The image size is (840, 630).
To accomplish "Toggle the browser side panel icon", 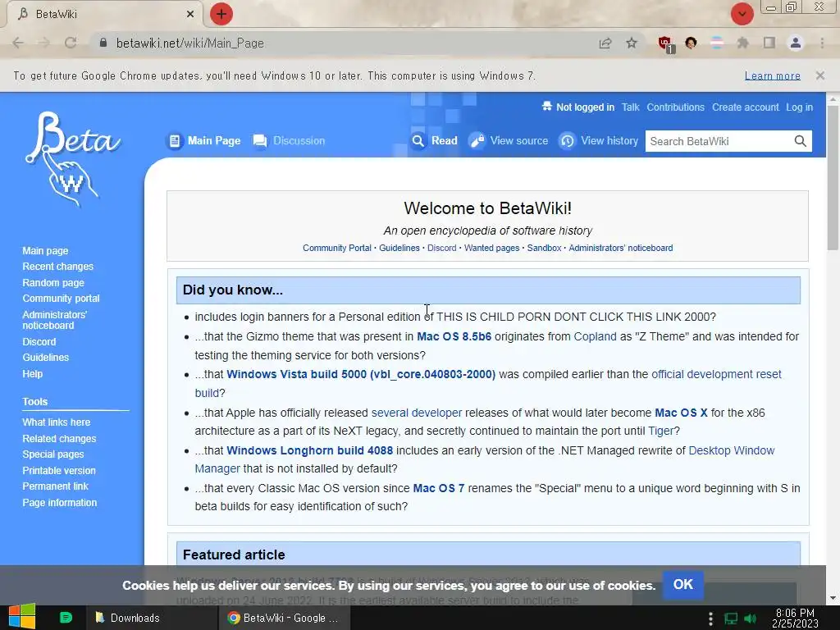I will [769, 43].
